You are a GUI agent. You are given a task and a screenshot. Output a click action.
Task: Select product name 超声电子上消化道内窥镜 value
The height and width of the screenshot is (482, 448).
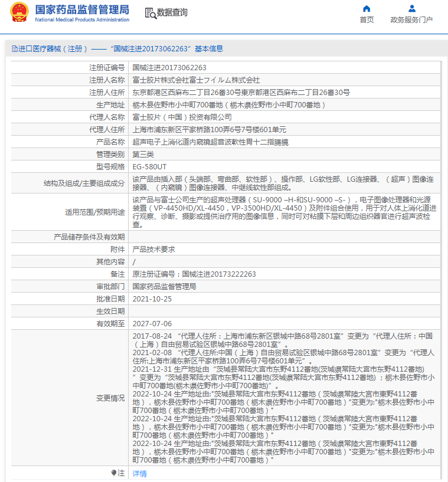click(210, 142)
